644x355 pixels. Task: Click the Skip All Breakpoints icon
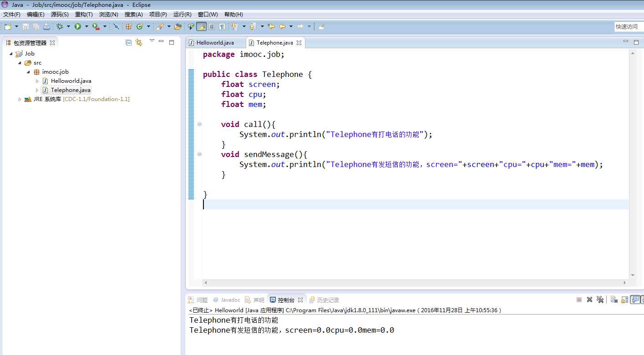click(116, 26)
